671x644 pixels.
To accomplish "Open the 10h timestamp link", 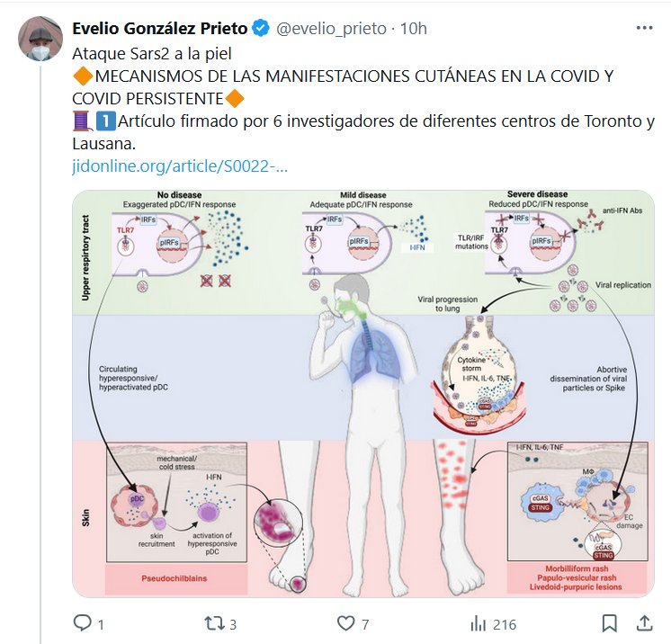I will point(414,28).
